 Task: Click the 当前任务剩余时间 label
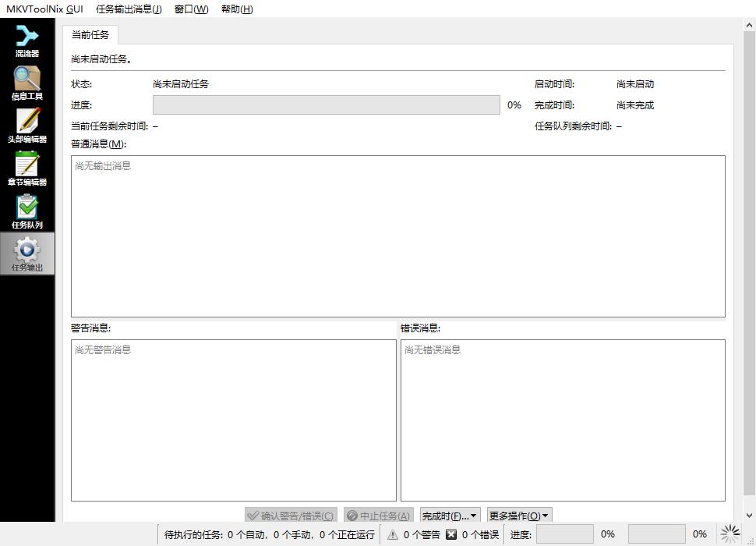click(x=109, y=126)
